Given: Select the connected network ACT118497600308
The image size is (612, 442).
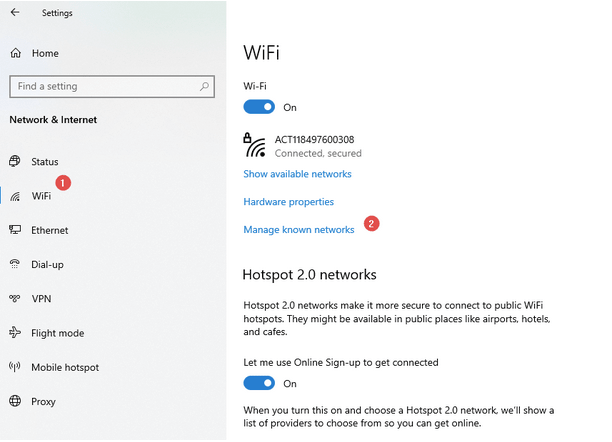Looking at the screenshot, I should click(314, 139).
